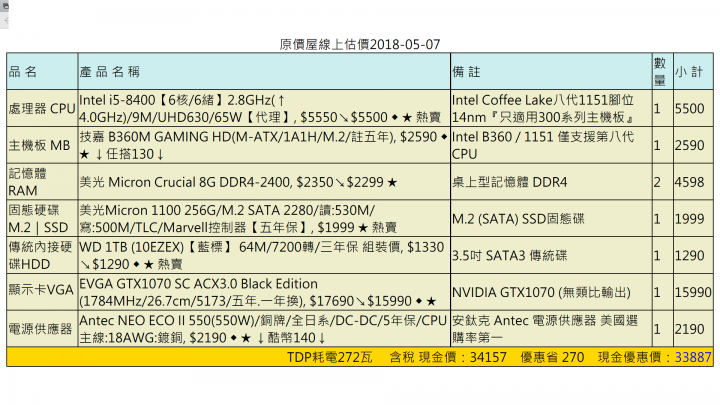The height and width of the screenshot is (405, 720).
Task: Click the Intel Coffee Lake 八代1151腳位 note
Action: tap(551, 108)
